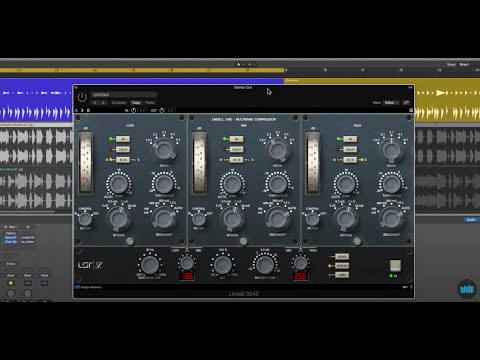480x360 pixels.
Task: Go to next preset arrow
Action: [103, 103]
